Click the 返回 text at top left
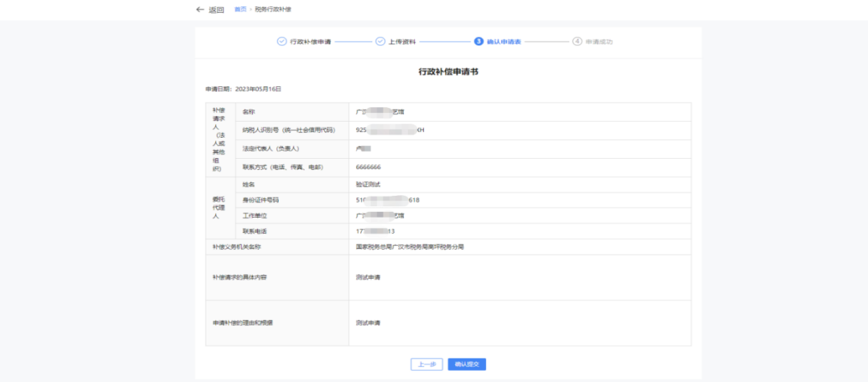 click(216, 10)
